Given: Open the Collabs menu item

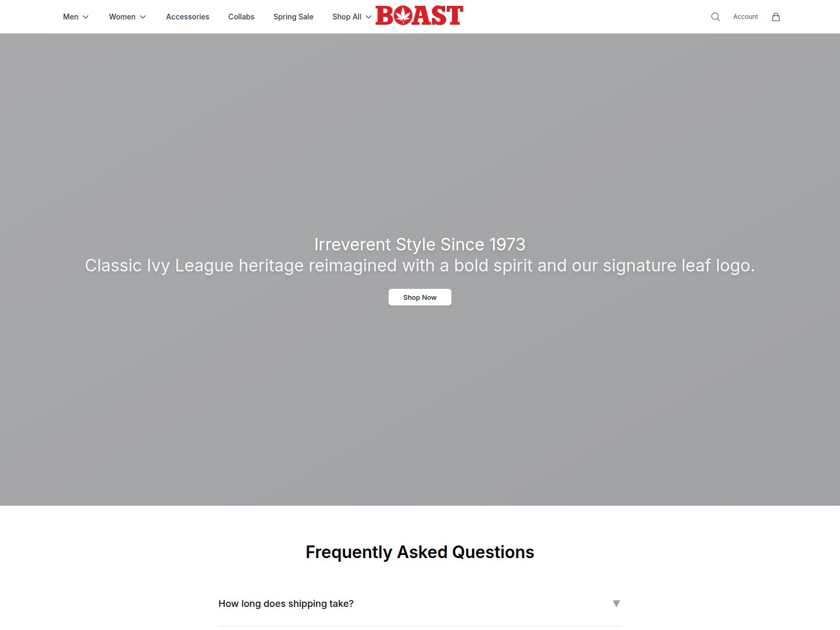Looking at the screenshot, I should (241, 17).
